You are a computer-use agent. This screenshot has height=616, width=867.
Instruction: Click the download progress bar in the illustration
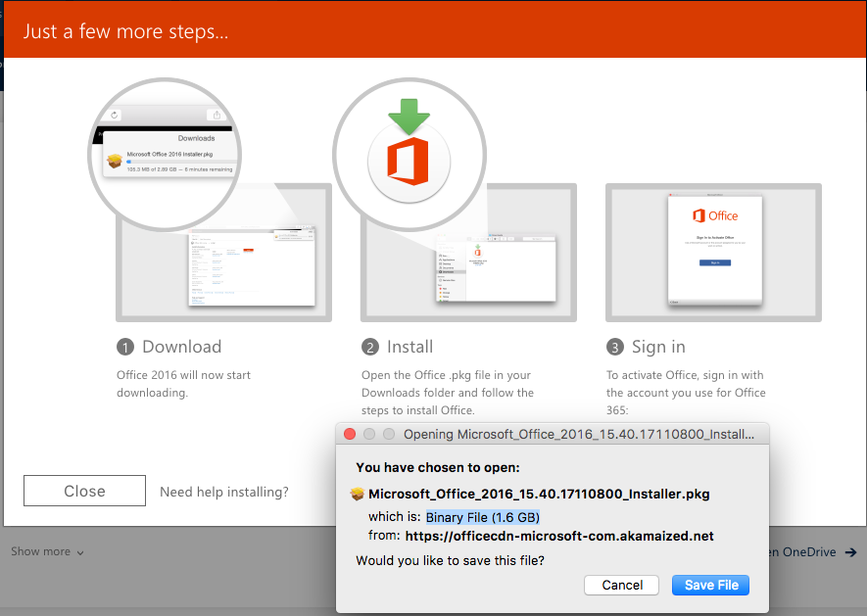coord(182,161)
